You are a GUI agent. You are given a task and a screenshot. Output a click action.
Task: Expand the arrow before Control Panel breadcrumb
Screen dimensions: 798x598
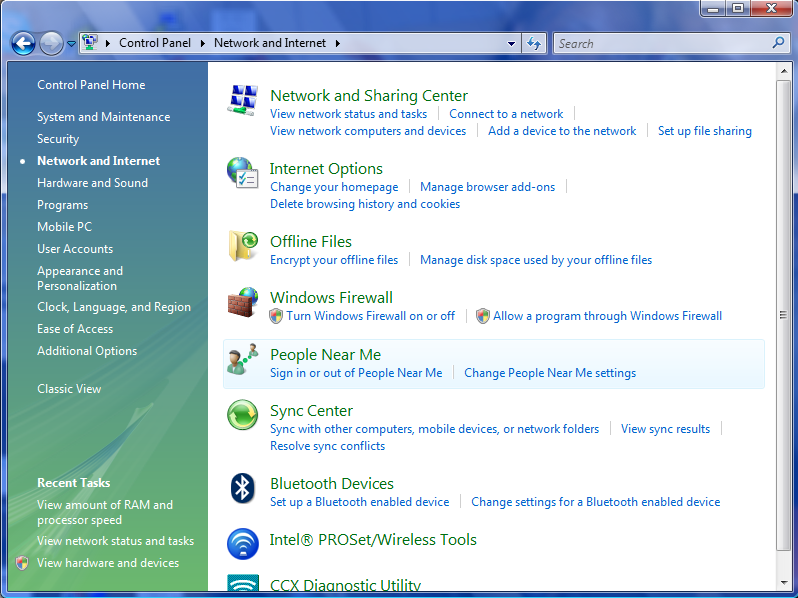108,43
